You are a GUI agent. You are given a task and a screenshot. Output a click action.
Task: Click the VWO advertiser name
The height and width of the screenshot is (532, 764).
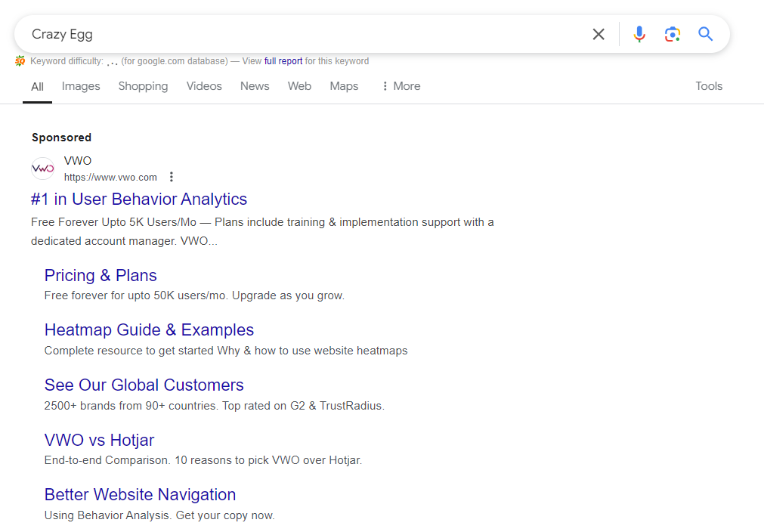[78, 161]
